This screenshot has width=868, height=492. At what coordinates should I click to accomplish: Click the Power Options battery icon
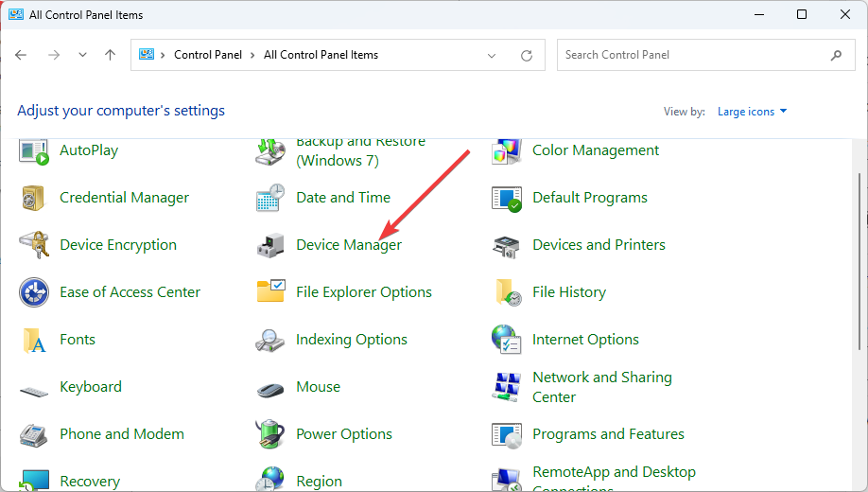coord(270,434)
